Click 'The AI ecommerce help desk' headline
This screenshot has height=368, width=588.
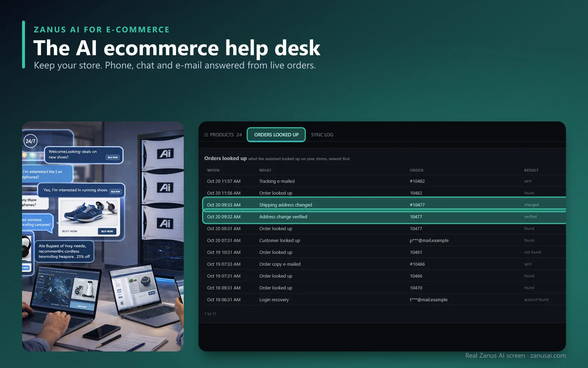point(177,48)
